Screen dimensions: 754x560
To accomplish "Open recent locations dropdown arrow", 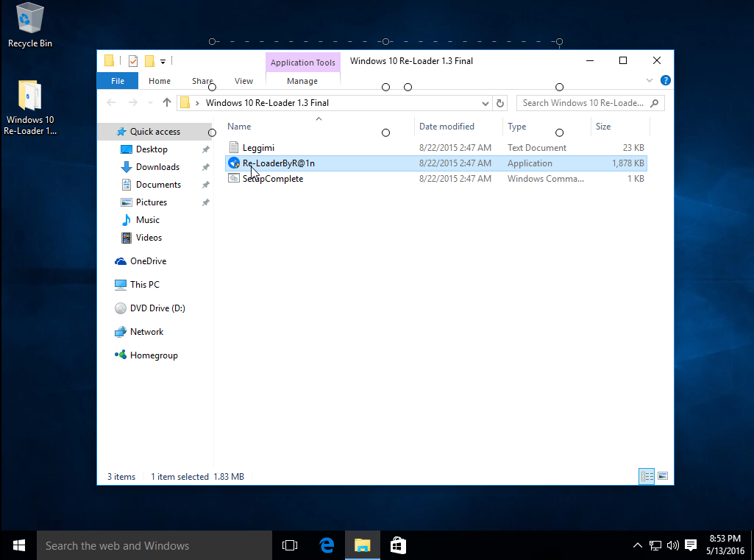I will click(x=150, y=102).
